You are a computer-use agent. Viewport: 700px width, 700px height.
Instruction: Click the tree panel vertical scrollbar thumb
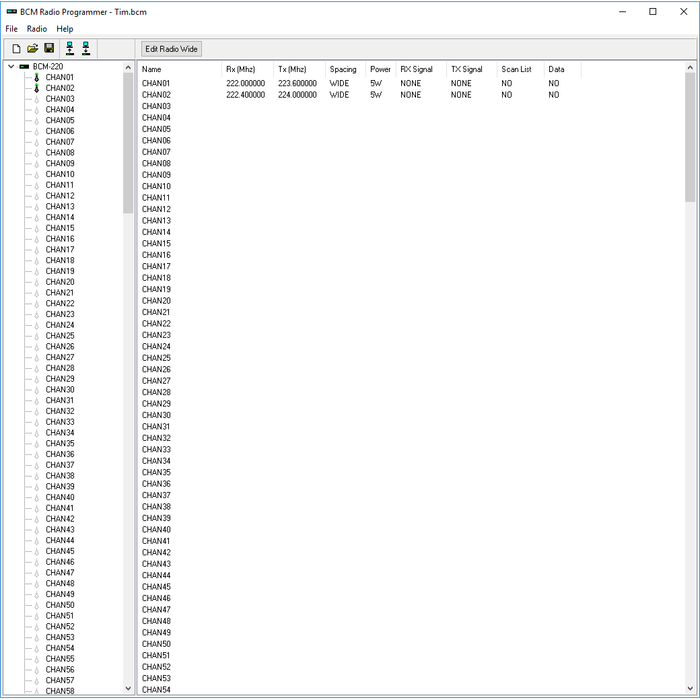[x=128, y=140]
